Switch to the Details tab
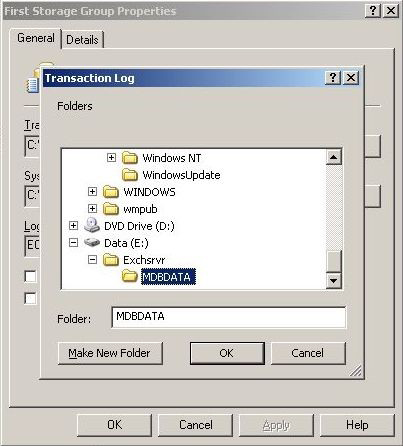 pyautogui.click(x=82, y=40)
